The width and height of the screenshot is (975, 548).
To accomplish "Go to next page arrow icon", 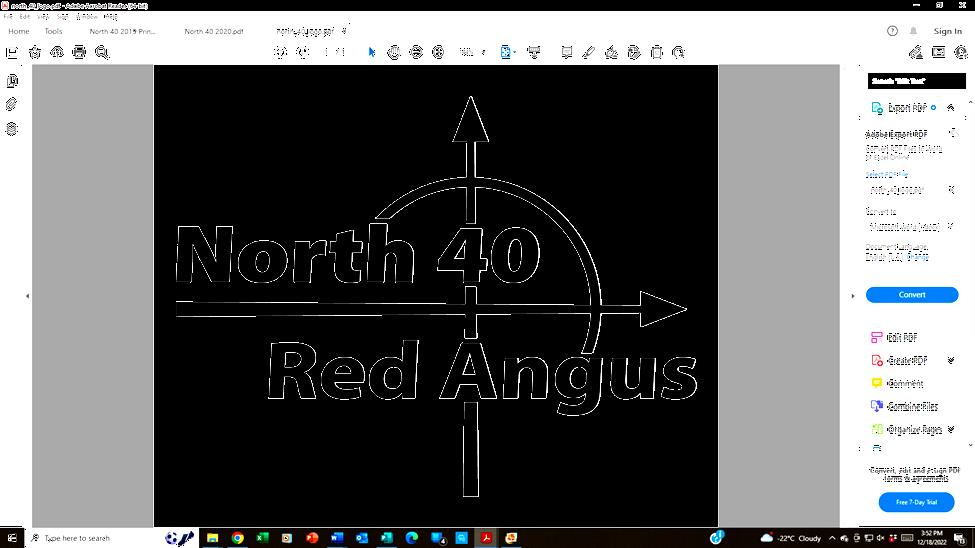I will point(303,52).
